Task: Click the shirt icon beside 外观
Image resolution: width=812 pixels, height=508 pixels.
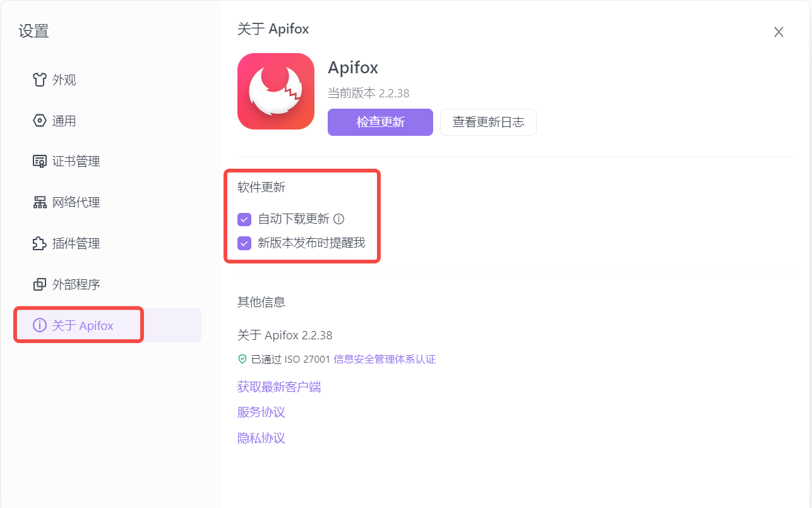Action: point(40,80)
